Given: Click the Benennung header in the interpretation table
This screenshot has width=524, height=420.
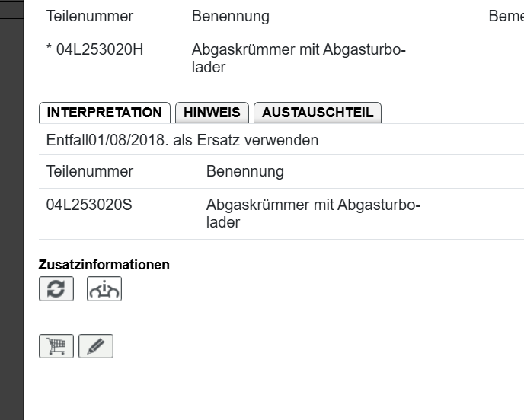Looking at the screenshot, I should pyautogui.click(x=245, y=171).
